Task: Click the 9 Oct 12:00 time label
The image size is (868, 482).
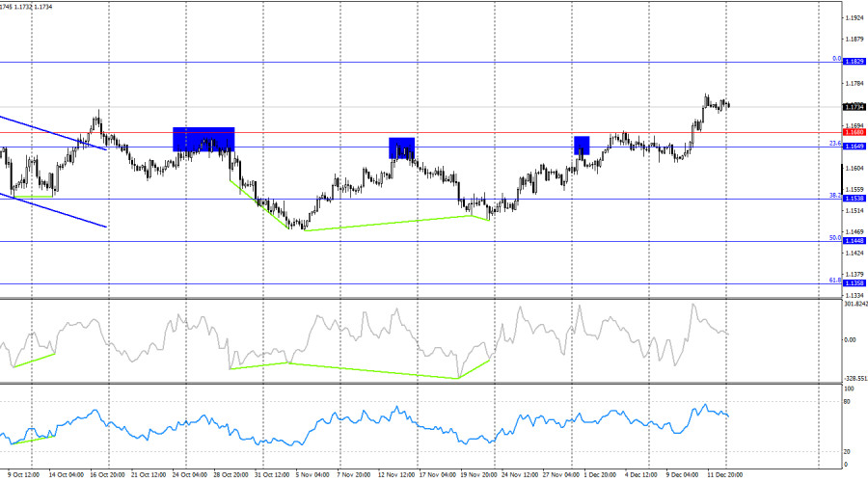Action: click(x=24, y=475)
